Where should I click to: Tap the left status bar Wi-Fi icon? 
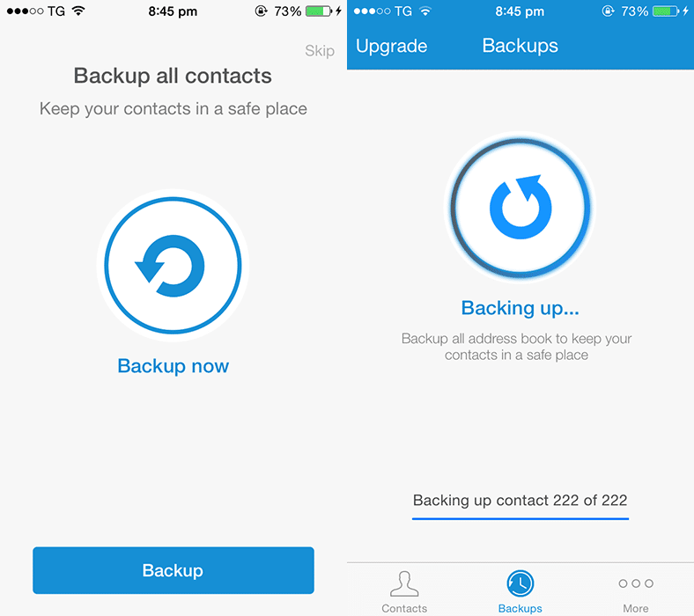(x=78, y=11)
